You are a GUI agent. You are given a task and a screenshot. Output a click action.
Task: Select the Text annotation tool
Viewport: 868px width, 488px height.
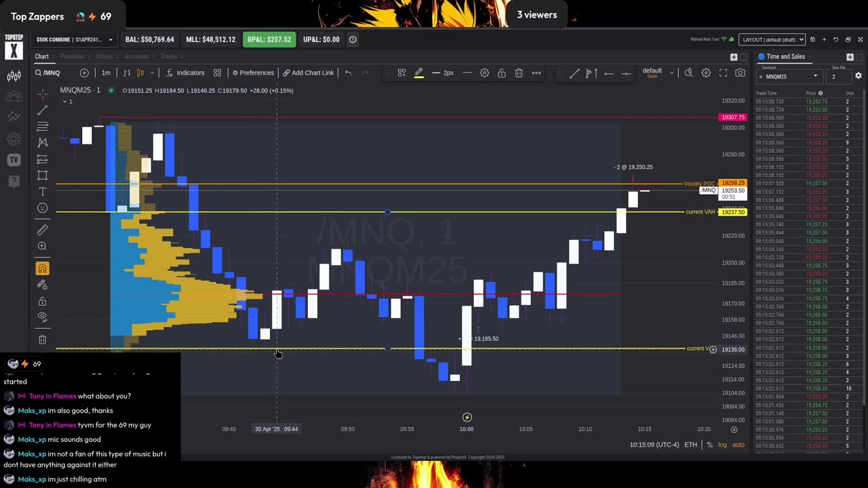point(42,192)
